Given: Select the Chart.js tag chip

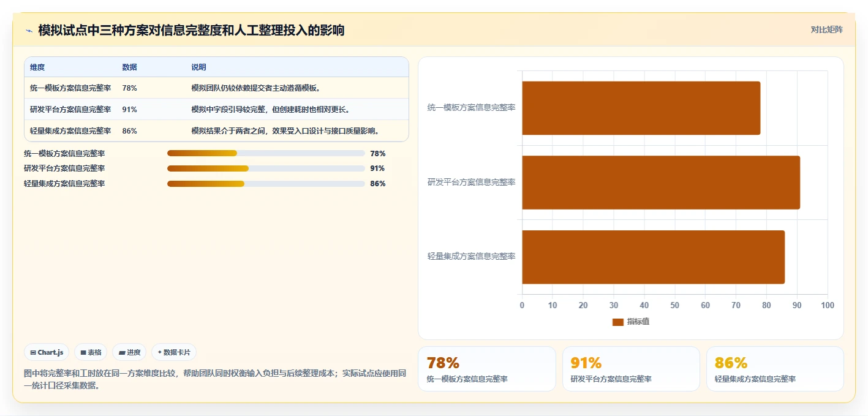Looking at the screenshot, I should (47, 352).
